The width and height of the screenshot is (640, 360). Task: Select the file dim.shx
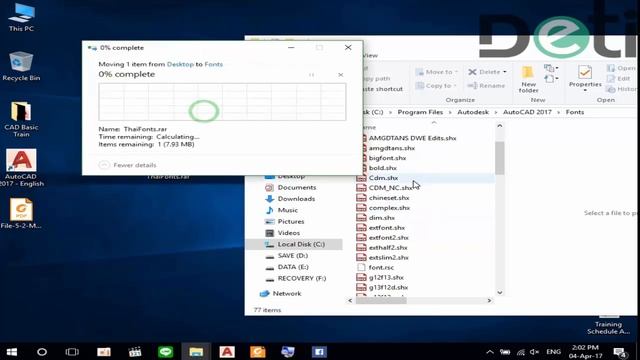coord(376,218)
